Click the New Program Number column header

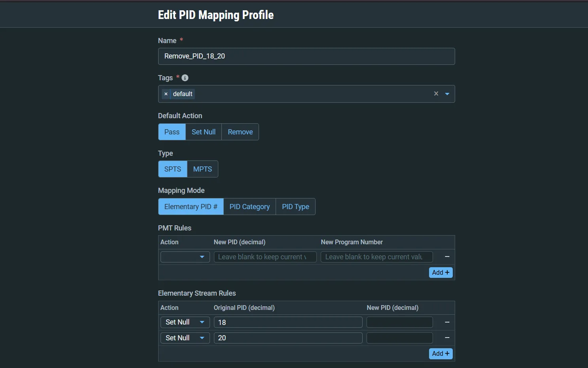click(x=352, y=242)
